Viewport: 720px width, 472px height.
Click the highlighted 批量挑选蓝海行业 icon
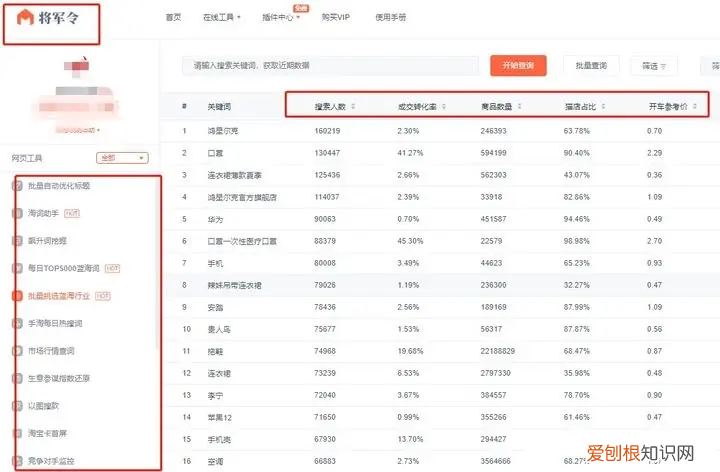(17, 296)
